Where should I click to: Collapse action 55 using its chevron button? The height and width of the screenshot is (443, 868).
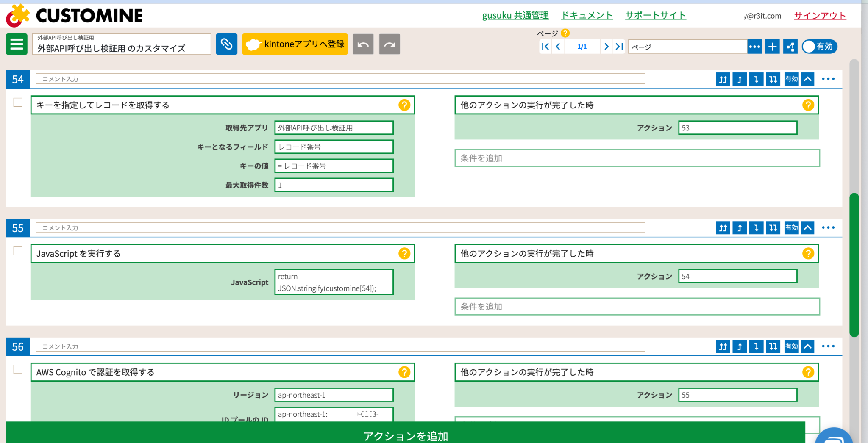coord(807,228)
